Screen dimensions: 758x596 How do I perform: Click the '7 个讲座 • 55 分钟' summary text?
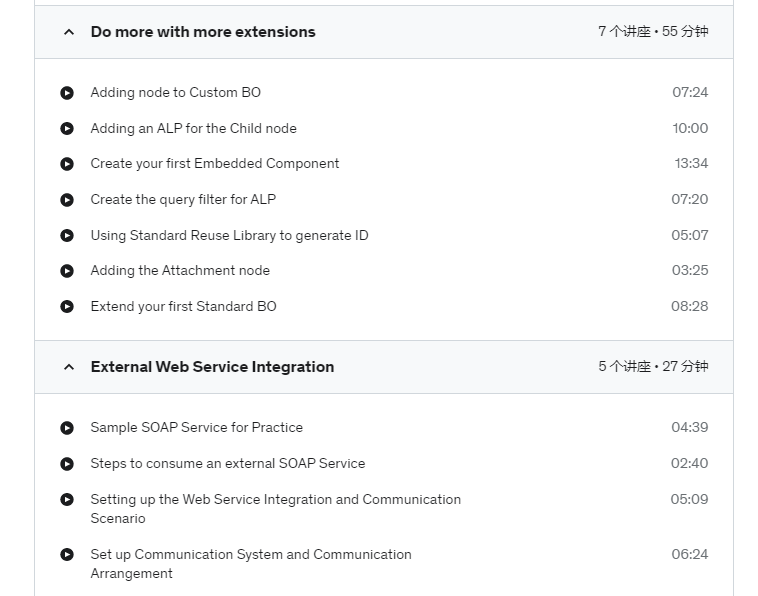click(x=653, y=31)
